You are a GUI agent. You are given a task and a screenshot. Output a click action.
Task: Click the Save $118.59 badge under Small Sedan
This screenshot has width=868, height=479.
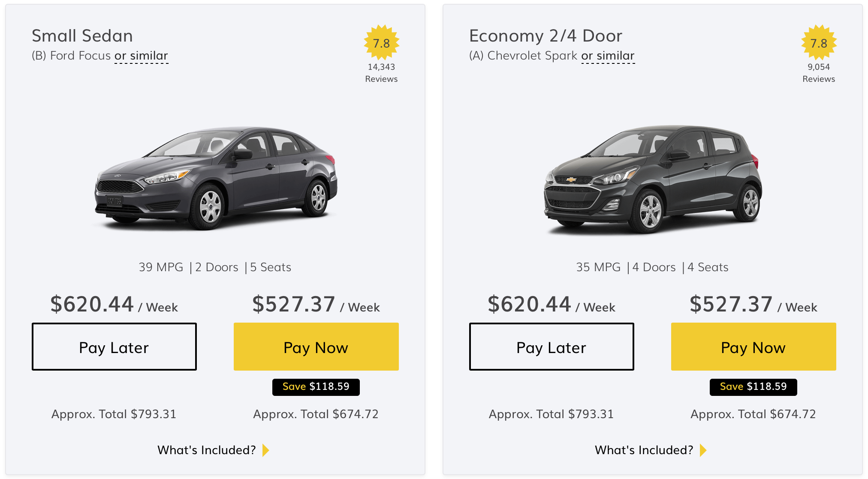coord(316,386)
